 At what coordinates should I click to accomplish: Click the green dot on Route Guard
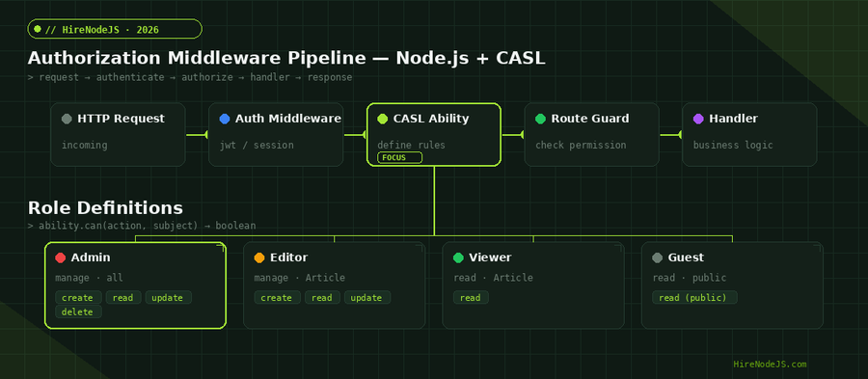coord(540,119)
